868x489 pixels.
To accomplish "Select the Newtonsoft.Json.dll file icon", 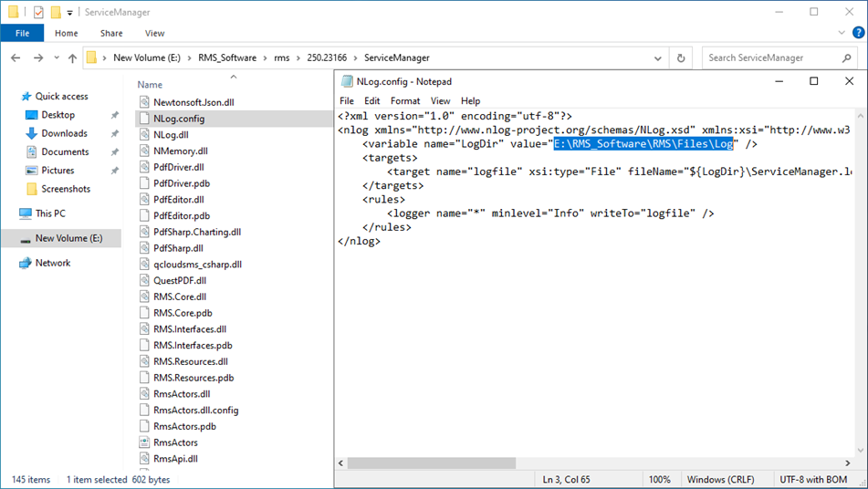I will click(144, 102).
